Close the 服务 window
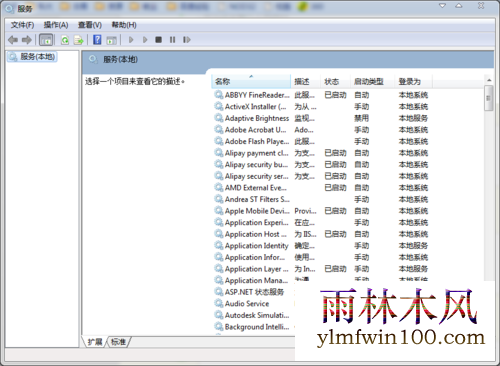500x366 pixels. tap(481, 6)
